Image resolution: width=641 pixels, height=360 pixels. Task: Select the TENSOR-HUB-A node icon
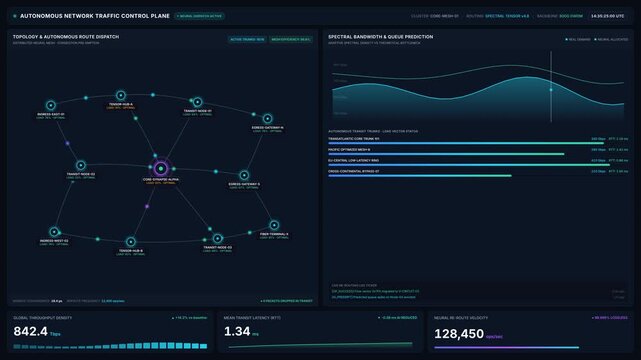pyautogui.click(x=121, y=96)
